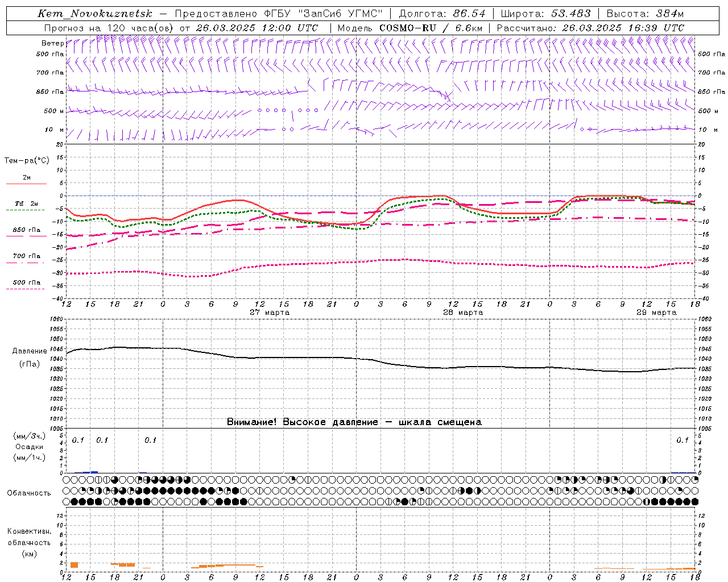Click the '27 марта' date label
Image resolution: width=728 pixels, height=582 pixels.
(x=270, y=313)
